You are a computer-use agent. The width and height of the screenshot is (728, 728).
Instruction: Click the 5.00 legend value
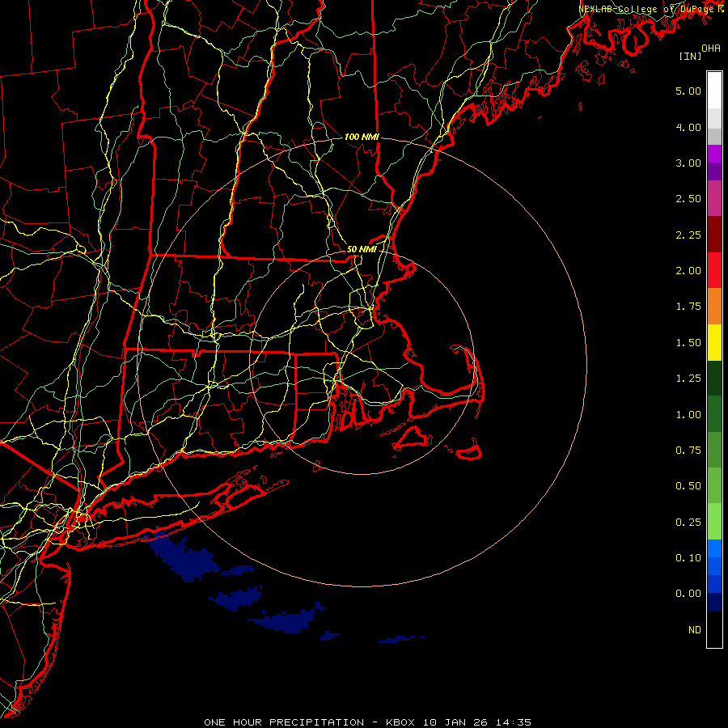688,91
